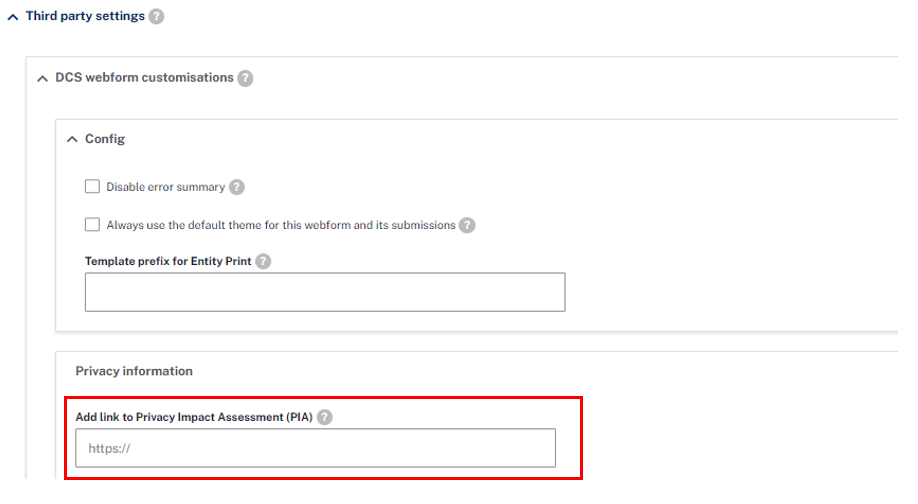Enable Always use the default theme checkbox
The width and height of the screenshot is (918, 504).
(x=93, y=225)
